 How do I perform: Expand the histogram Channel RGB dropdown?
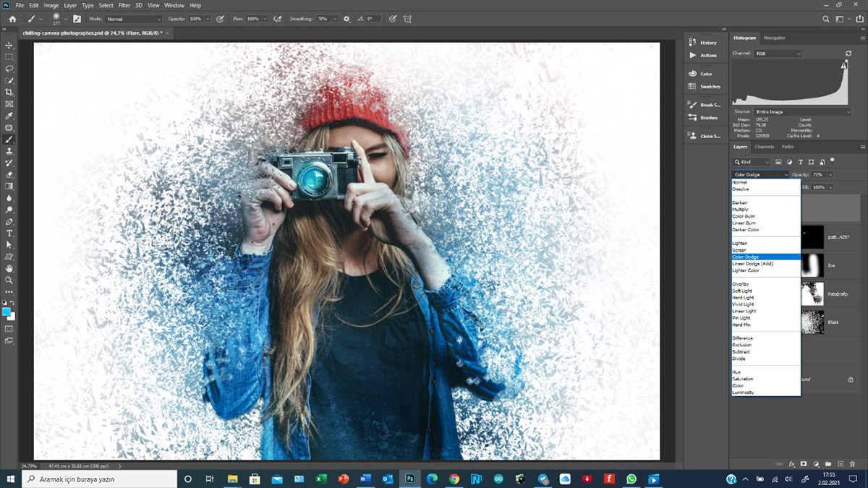tap(778, 53)
